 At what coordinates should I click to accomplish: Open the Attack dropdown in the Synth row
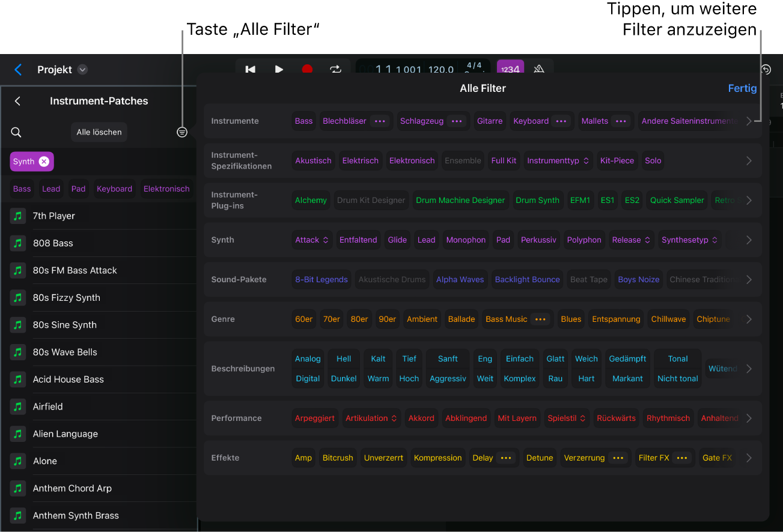pyautogui.click(x=312, y=240)
